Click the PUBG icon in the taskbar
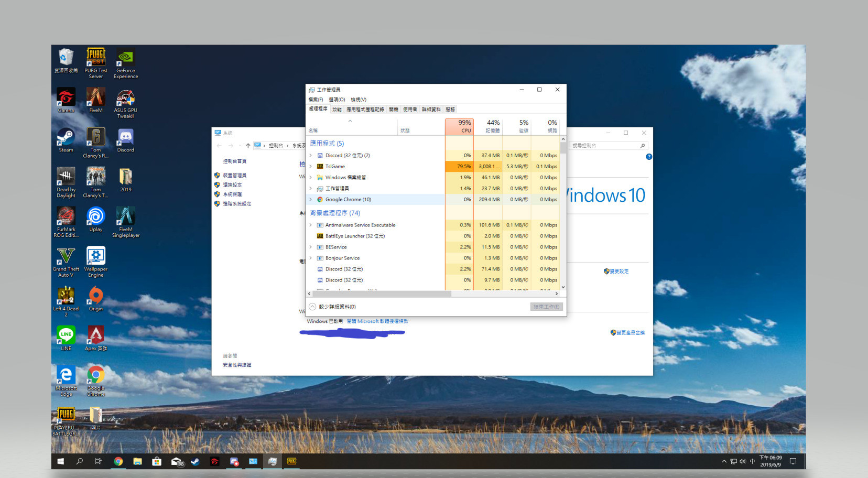The height and width of the screenshot is (478, 868). [292, 461]
